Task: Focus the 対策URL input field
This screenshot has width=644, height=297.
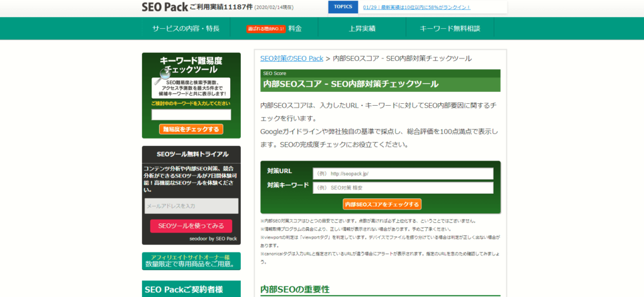Action: pyautogui.click(x=403, y=173)
